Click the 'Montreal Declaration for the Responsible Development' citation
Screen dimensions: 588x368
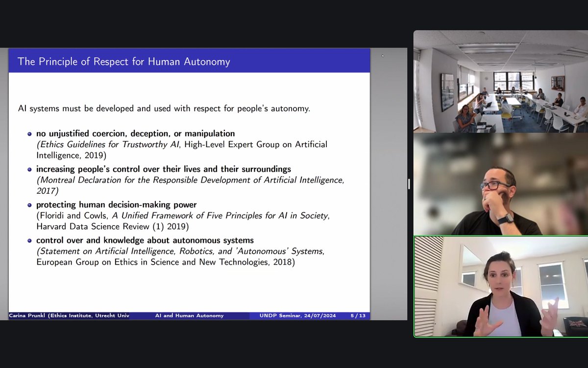(x=190, y=184)
